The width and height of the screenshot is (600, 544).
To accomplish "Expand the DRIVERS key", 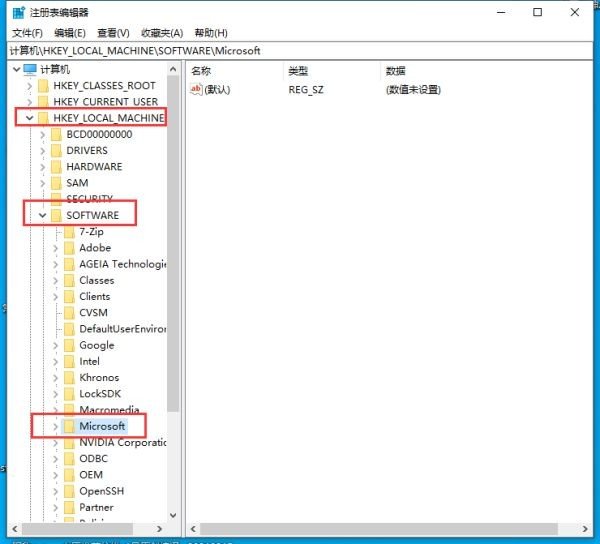I will tap(42, 150).
